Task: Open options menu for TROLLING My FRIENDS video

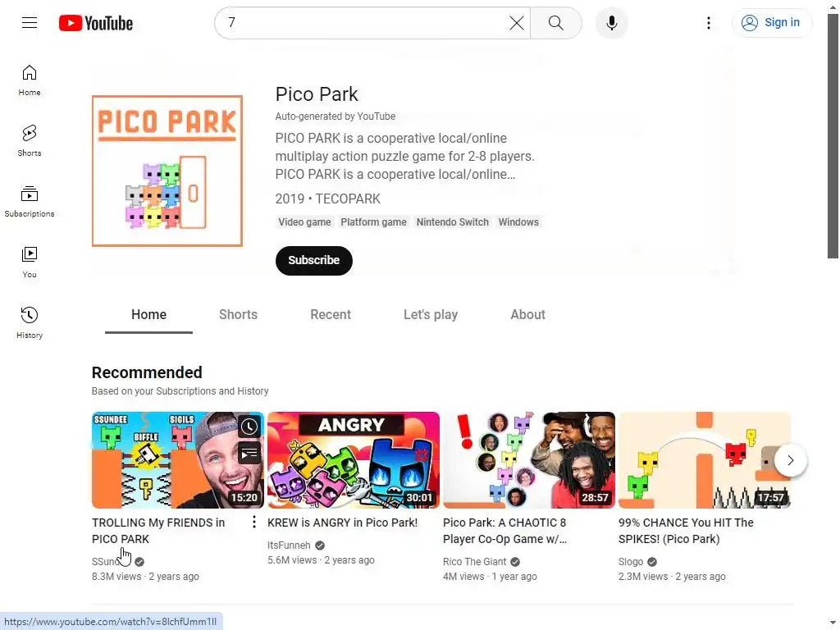Action: click(x=254, y=522)
